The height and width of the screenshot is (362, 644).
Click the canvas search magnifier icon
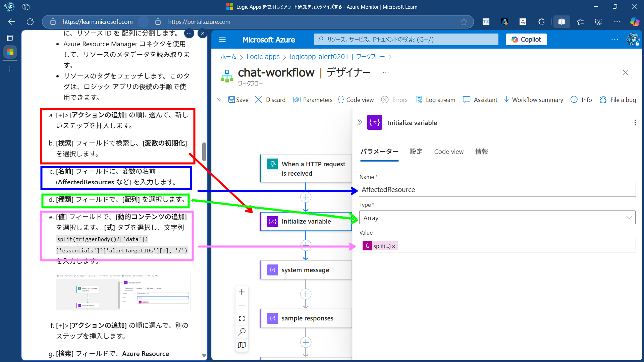pyautogui.click(x=241, y=332)
